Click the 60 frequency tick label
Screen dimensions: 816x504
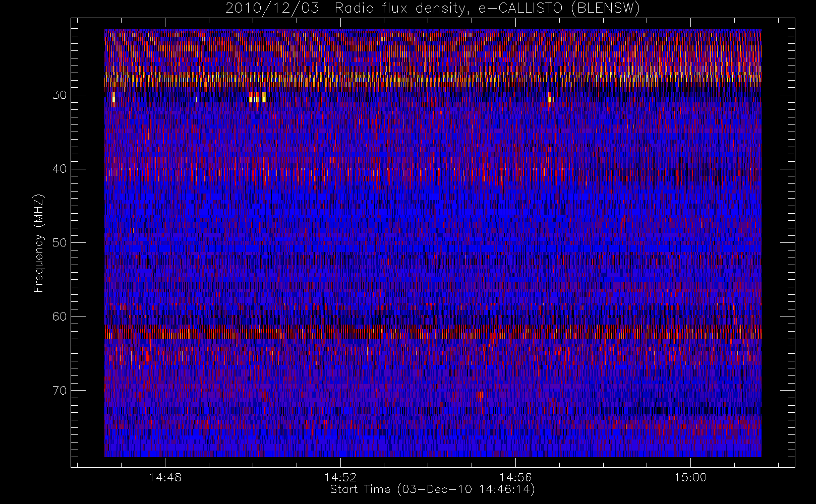[60, 317]
